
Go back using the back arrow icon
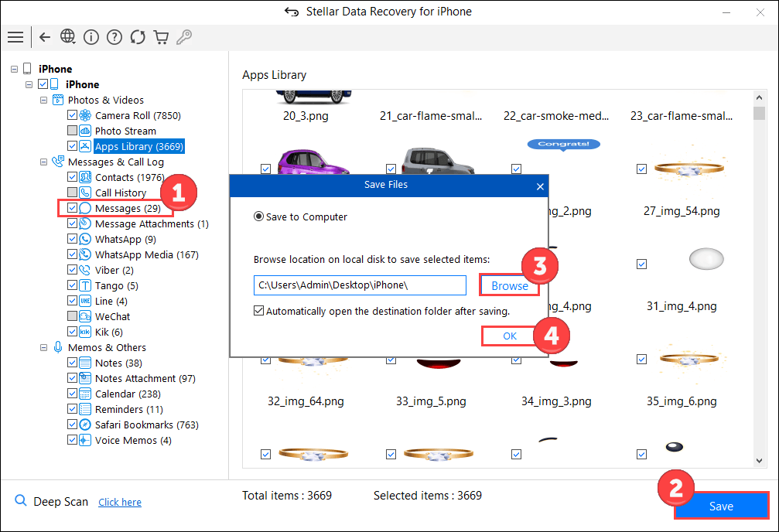[45, 37]
